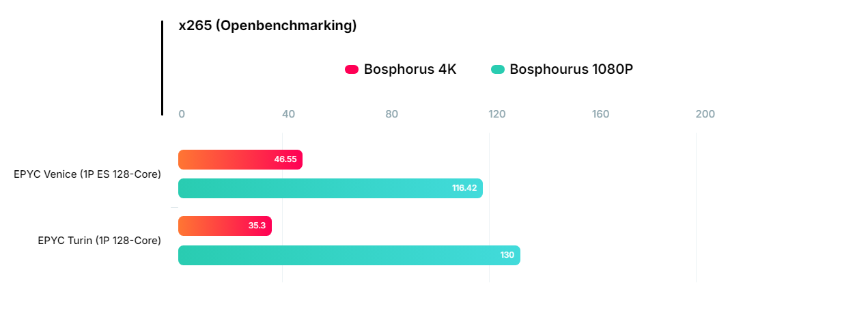Click the 40 axis tick label

[x=288, y=114]
